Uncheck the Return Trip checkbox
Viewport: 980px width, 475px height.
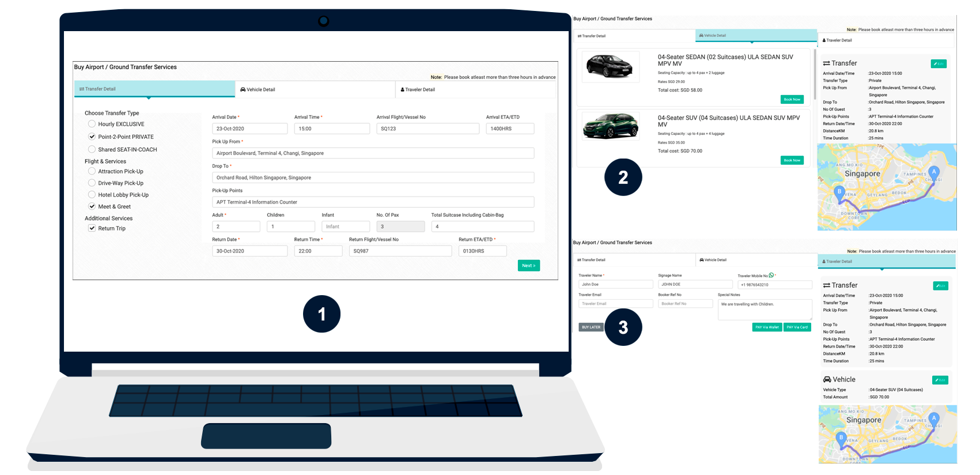point(92,228)
